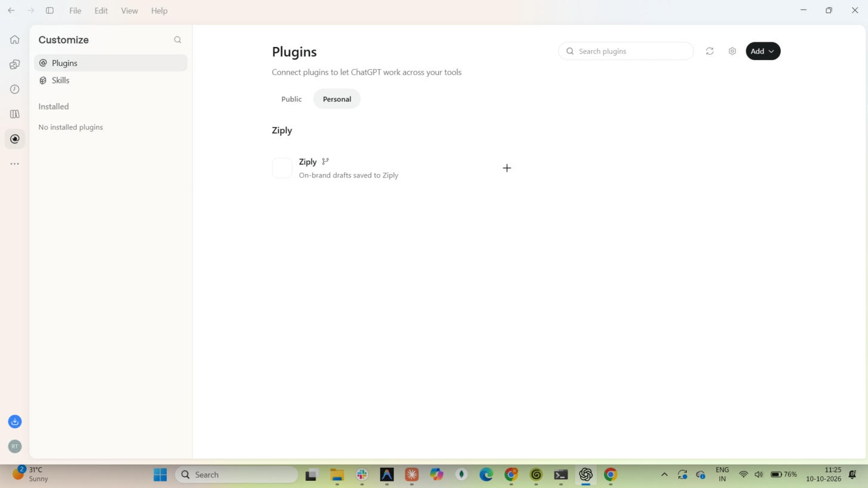Click the Windows Start button
Image resolution: width=868 pixels, height=488 pixels.
(x=160, y=475)
